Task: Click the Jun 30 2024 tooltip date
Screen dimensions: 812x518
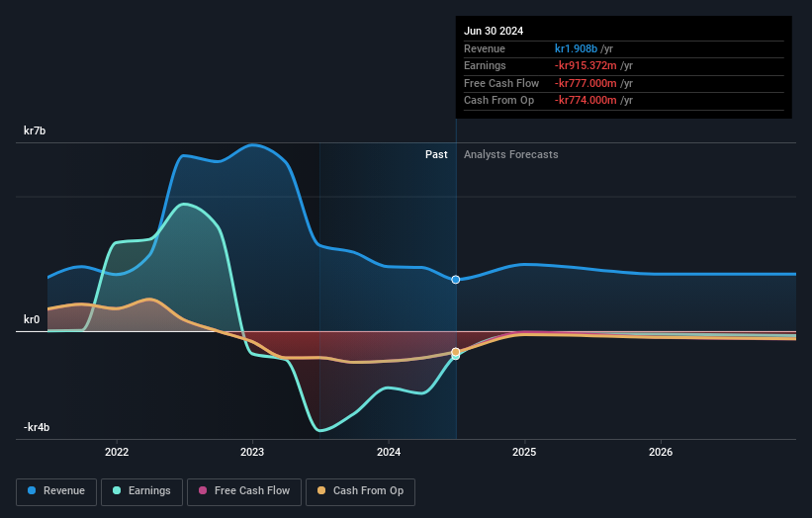Action: (494, 31)
